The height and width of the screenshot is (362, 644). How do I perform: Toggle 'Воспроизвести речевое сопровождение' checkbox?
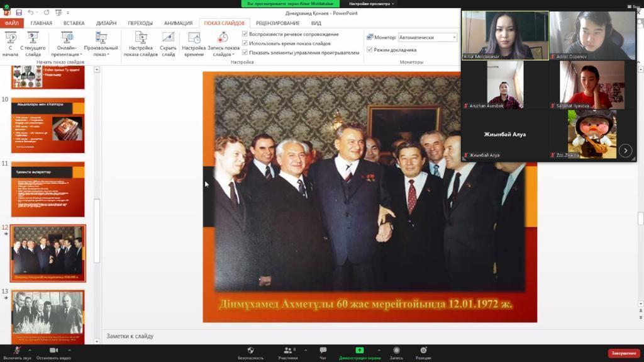(x=245, y=34)
